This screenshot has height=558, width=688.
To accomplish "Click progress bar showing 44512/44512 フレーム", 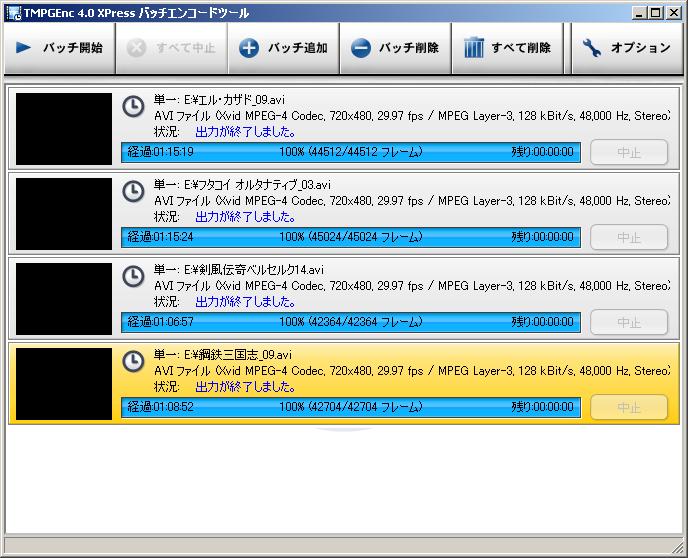I will tap(351, 152).
